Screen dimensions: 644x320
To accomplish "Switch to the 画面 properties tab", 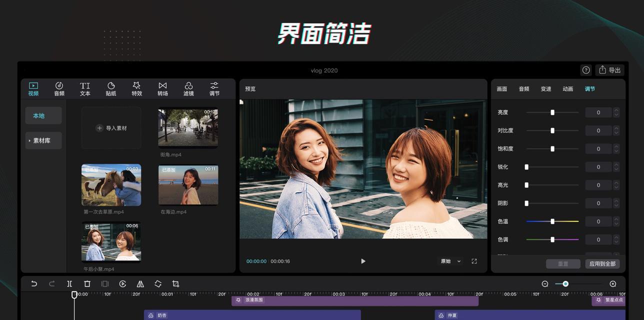I will (x=502, y=89).
